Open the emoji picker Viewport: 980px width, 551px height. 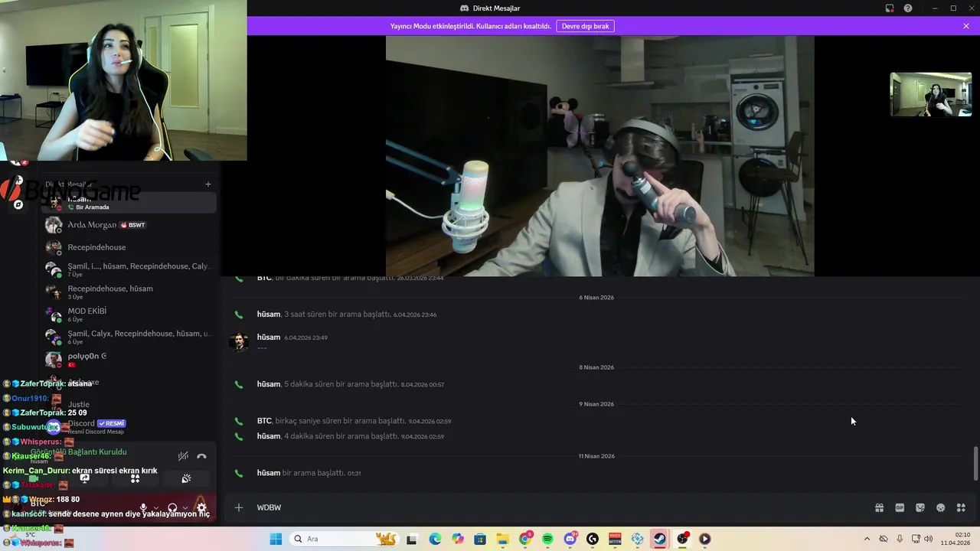click(x=941, y=507)
